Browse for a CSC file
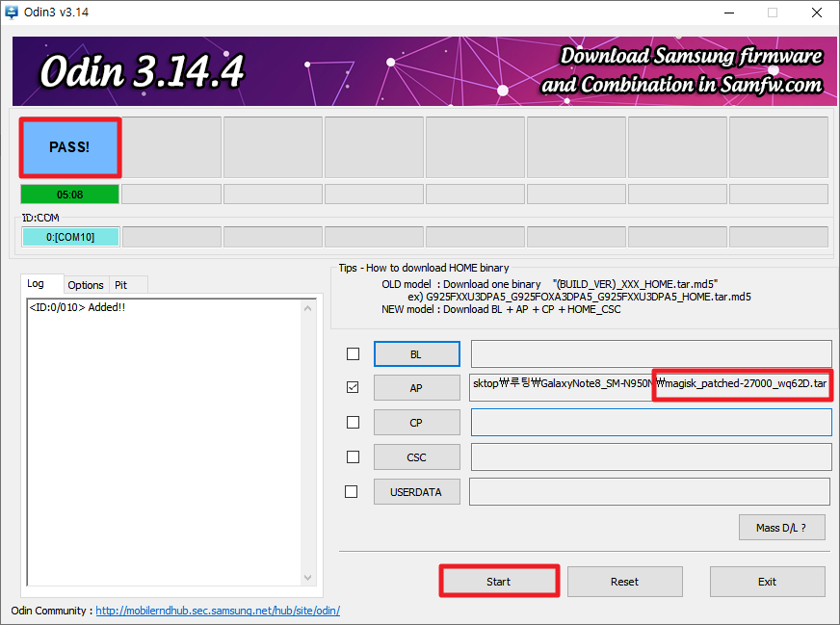 [x=417, y=457]
